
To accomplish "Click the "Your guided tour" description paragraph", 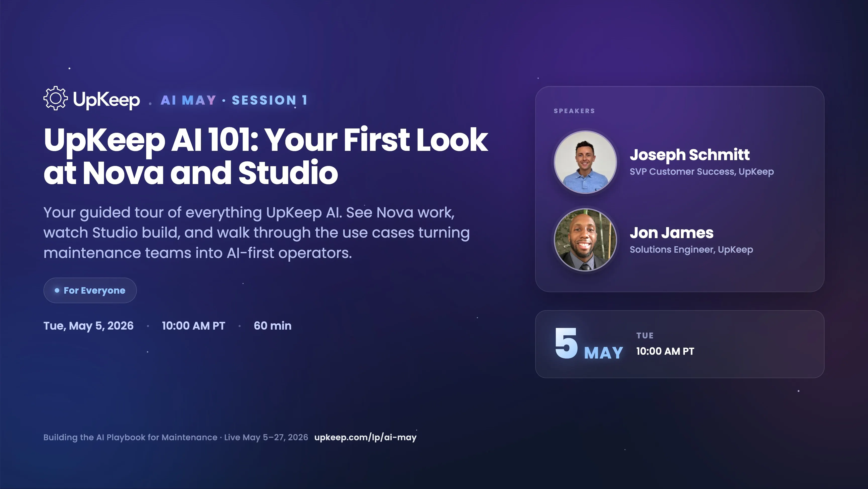I will coord(256,233).
